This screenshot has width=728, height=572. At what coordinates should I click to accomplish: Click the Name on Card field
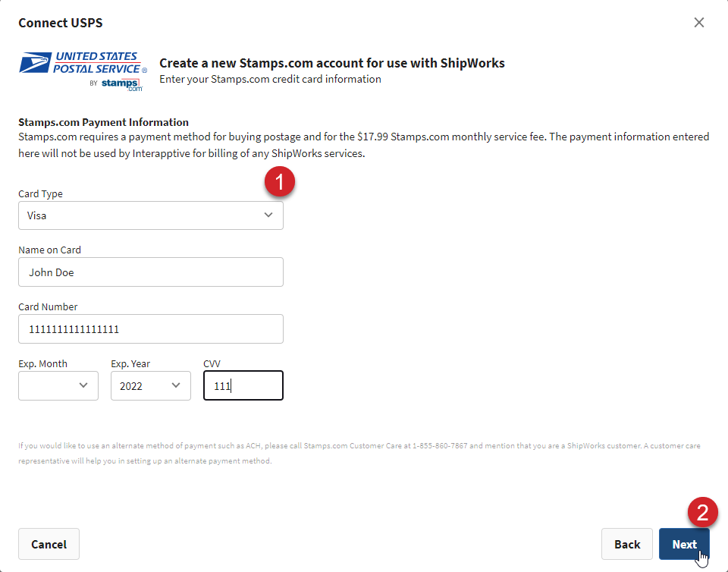click(151, 272)
